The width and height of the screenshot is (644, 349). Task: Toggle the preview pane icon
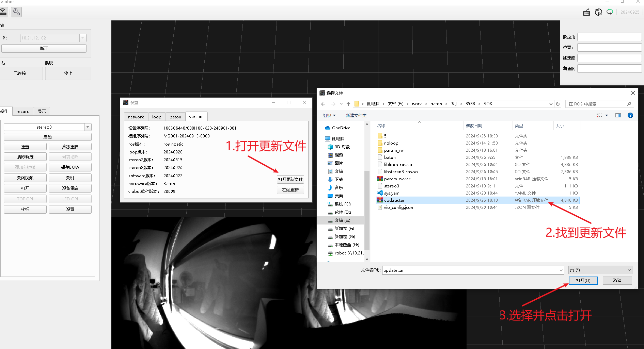[x=618, y=115]
